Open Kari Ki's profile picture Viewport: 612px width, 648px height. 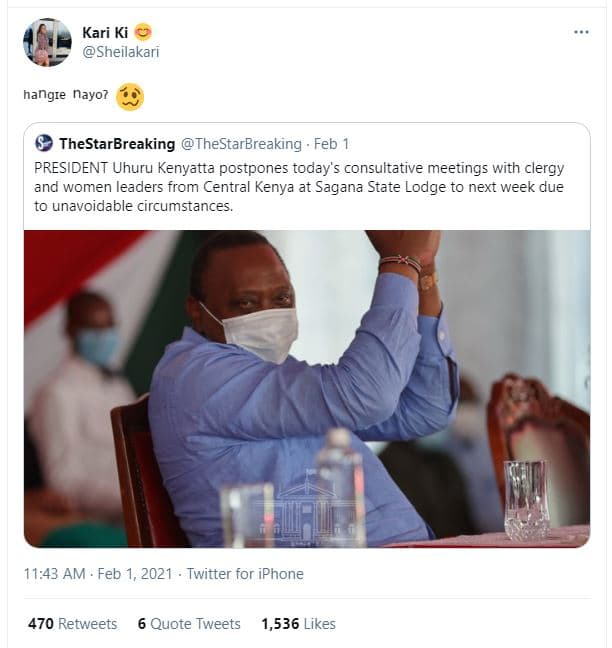[x=47, y=42]
